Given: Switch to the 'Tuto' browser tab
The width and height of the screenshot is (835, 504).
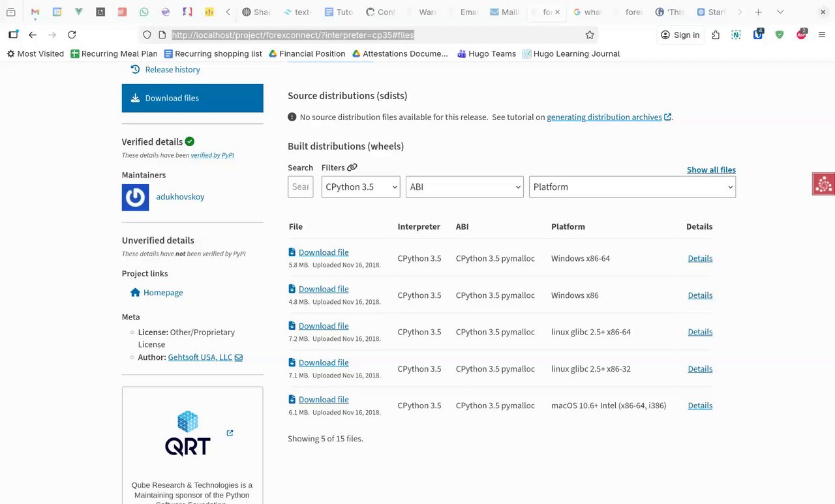Looking at the screenshot, I should click(339, 12).
